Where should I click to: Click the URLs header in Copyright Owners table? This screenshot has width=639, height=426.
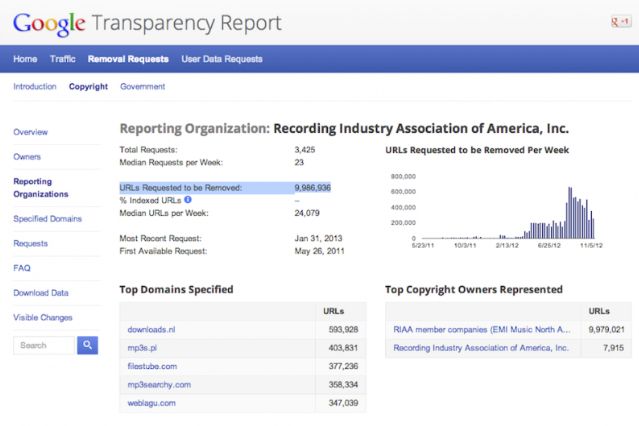pos(599,311)
